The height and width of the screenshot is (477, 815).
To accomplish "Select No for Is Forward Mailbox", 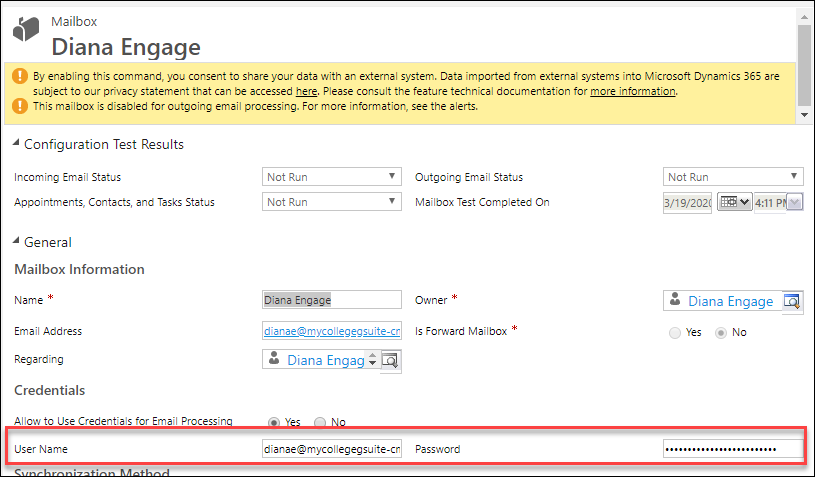I will [x=719, y=332].
